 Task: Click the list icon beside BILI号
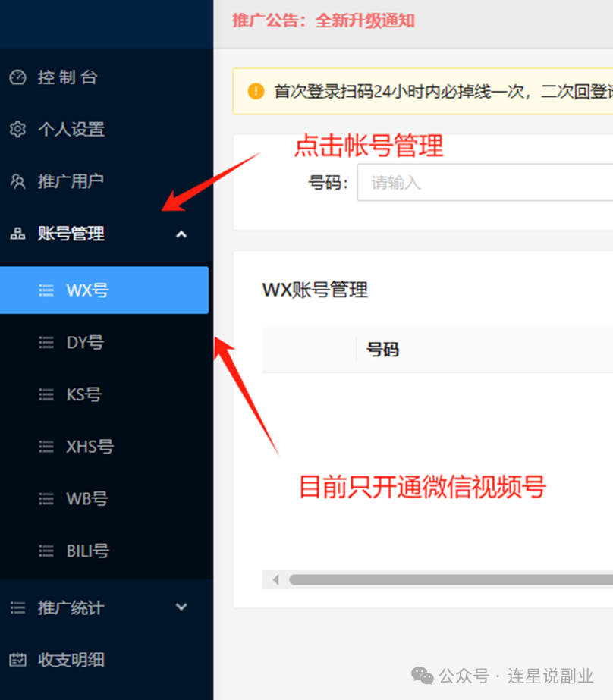click(x=46, y=551)
